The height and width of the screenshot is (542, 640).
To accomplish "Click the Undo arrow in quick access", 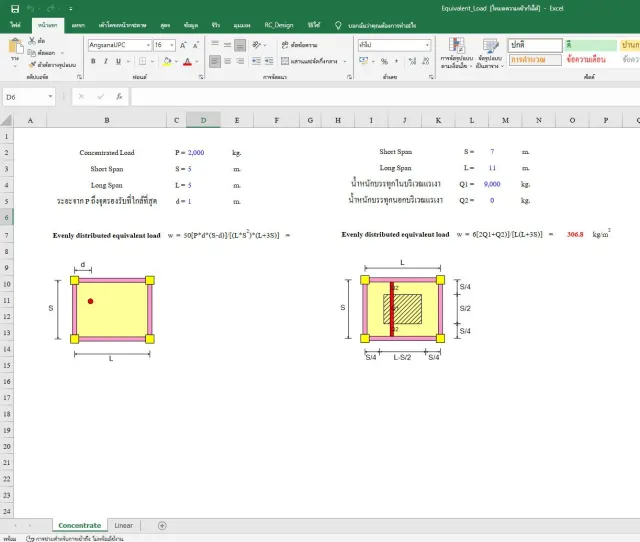I will [30, 9].
